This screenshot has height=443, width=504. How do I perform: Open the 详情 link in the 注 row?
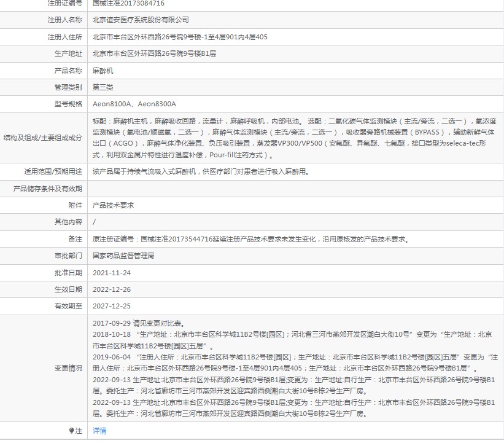pos(99,431)
